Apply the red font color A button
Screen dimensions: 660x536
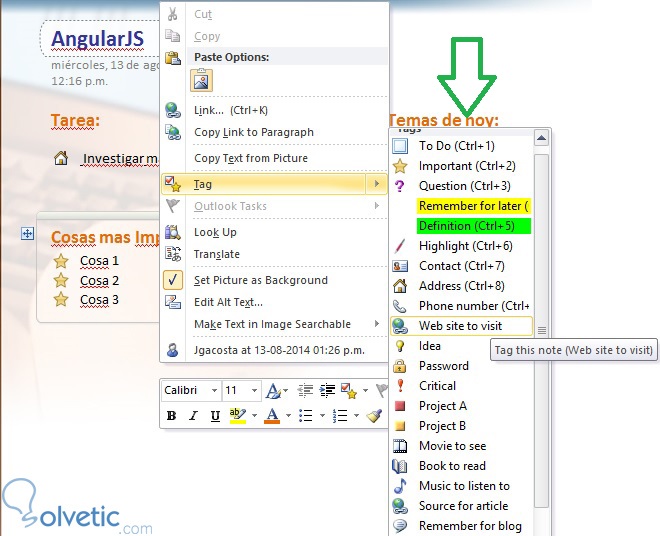(272, 416)
